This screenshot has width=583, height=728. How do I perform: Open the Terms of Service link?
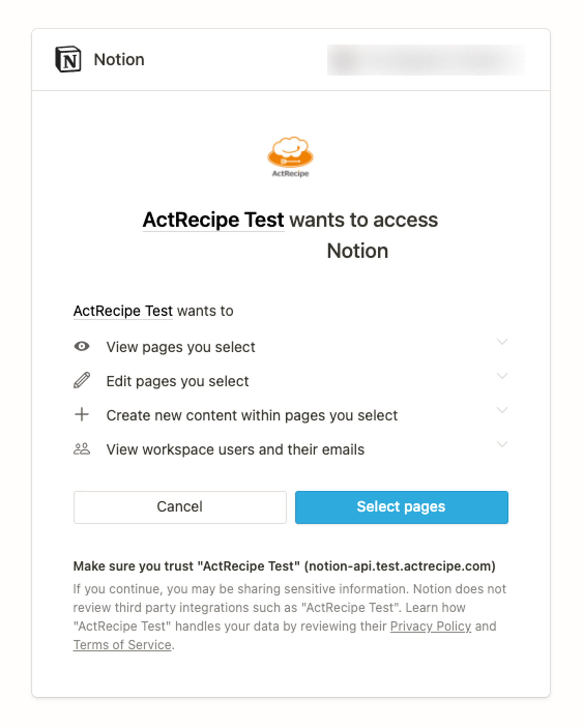[x=122, y=645]
